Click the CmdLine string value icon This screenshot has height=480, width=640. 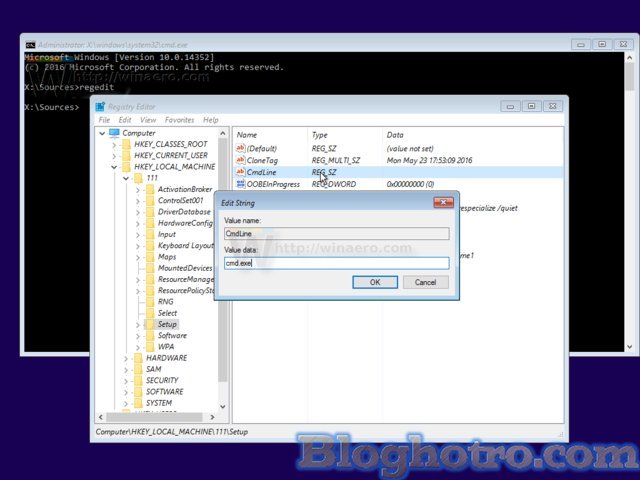(x=240, y=172)
